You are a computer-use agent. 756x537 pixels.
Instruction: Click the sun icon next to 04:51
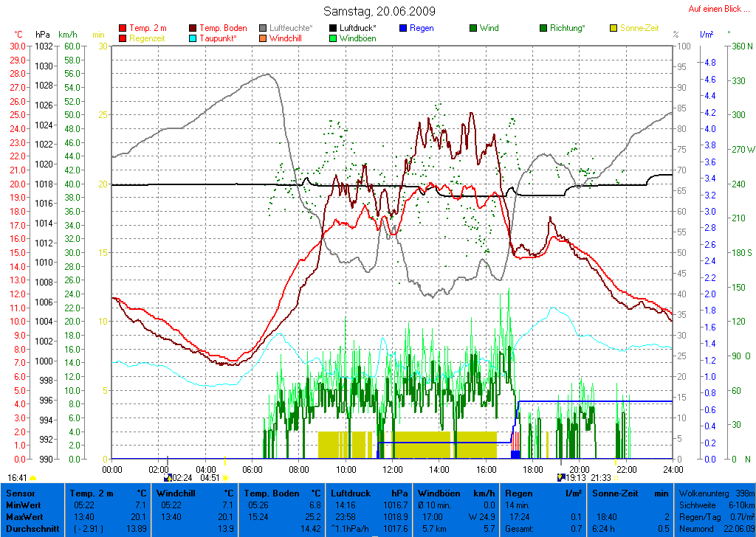pyautogui.click(x=224, y=477)
